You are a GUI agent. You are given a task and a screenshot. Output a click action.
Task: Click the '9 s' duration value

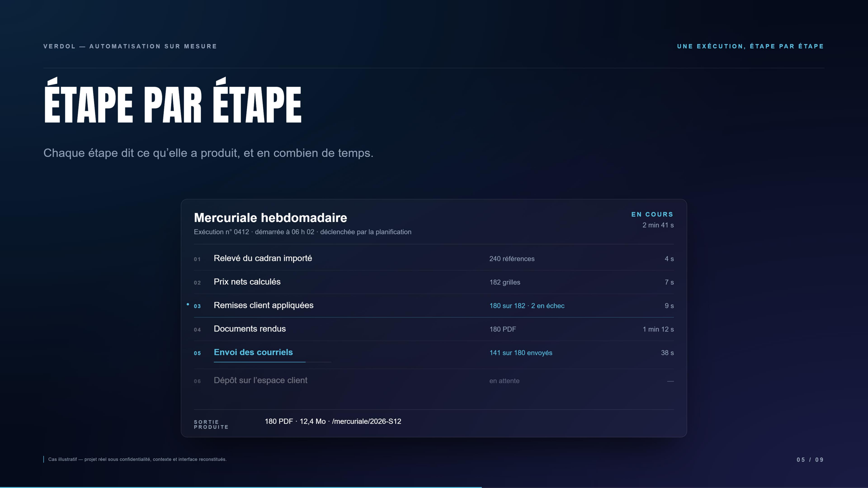(669, 306)
